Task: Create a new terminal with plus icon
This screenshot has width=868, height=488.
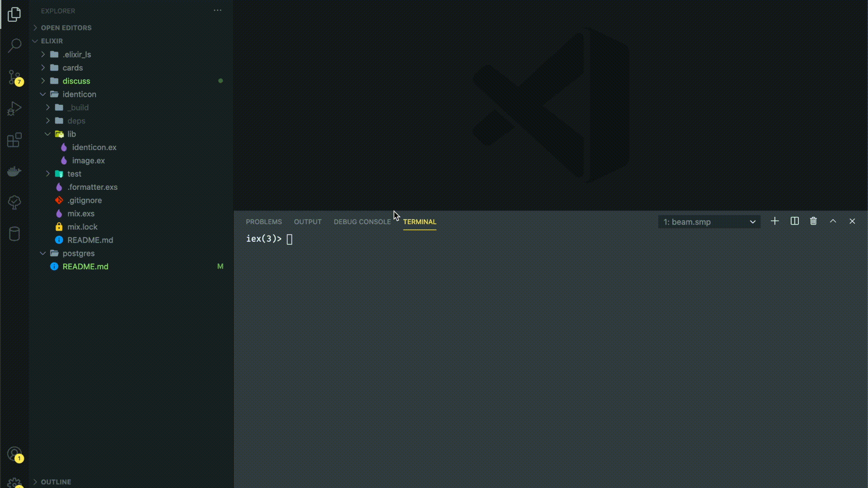Action: [775, 221]
